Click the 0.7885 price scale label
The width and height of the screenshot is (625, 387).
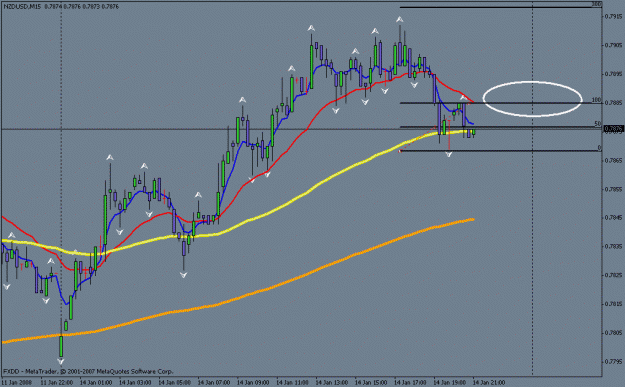[x=613, y=102]
